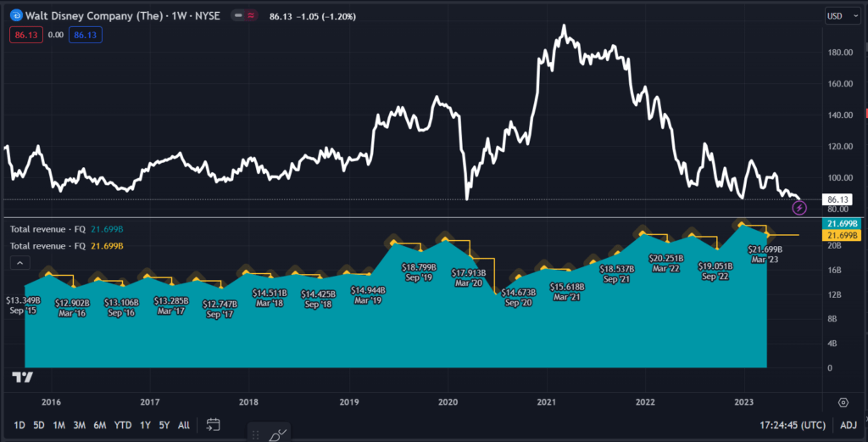Select the 1Y time range
868x442 pixels.
coord(145,425)
